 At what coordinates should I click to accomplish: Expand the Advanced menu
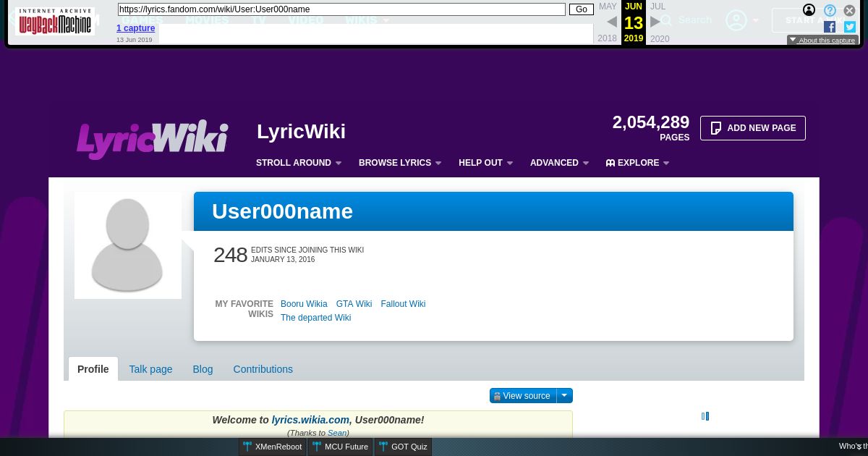click(559, 163)
